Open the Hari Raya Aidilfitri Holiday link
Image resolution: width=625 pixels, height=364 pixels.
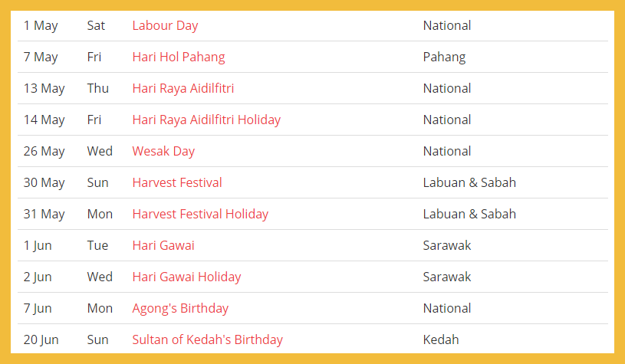(206, 120)
